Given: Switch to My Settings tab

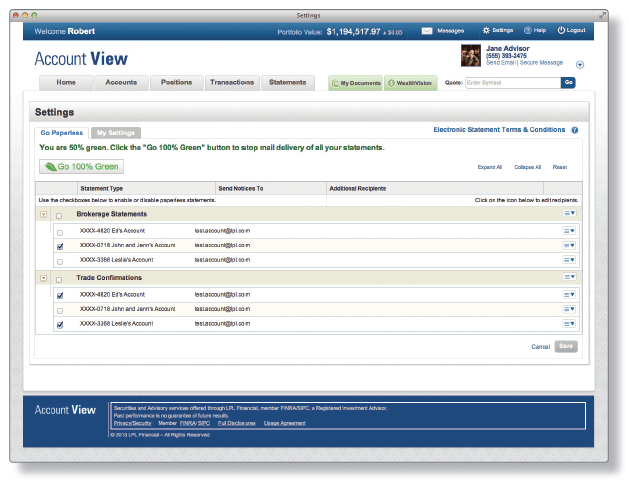Looking at the screenshot, I should (x=116, y=133).
